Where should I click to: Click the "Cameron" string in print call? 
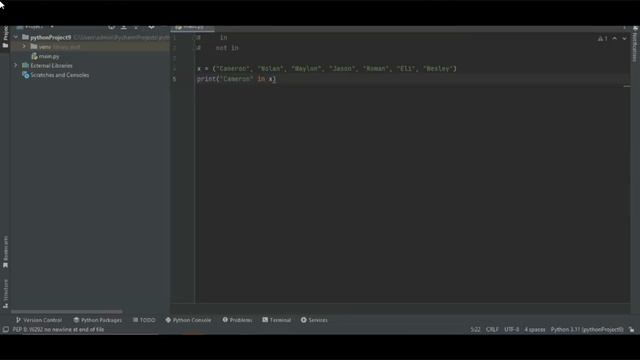coord(237,79)
